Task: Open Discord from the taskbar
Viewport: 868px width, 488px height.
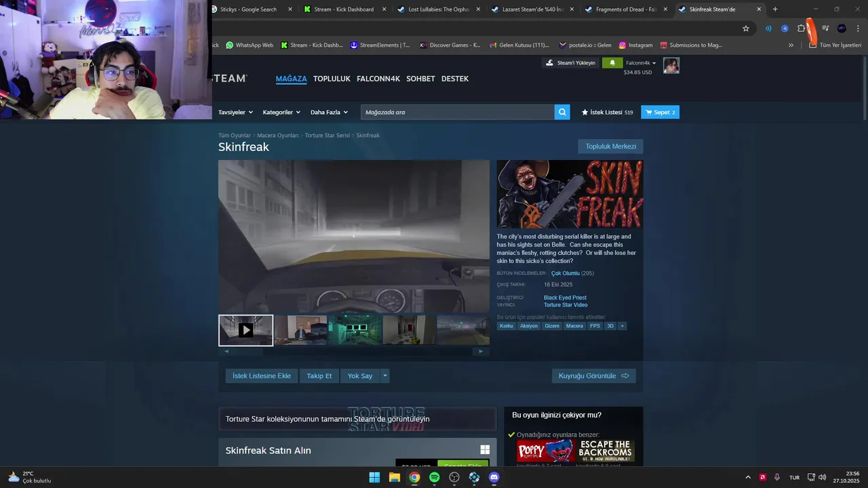Action: point(494,477)
